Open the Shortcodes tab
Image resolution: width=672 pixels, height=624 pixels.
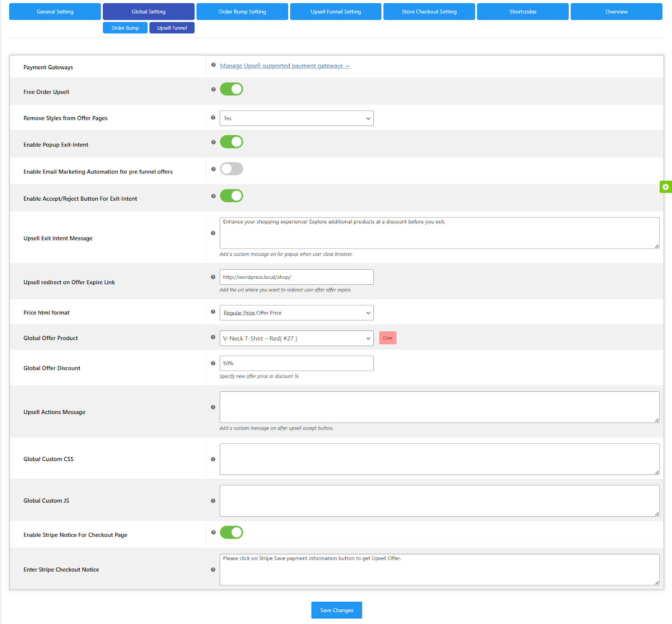pos(522,11)
